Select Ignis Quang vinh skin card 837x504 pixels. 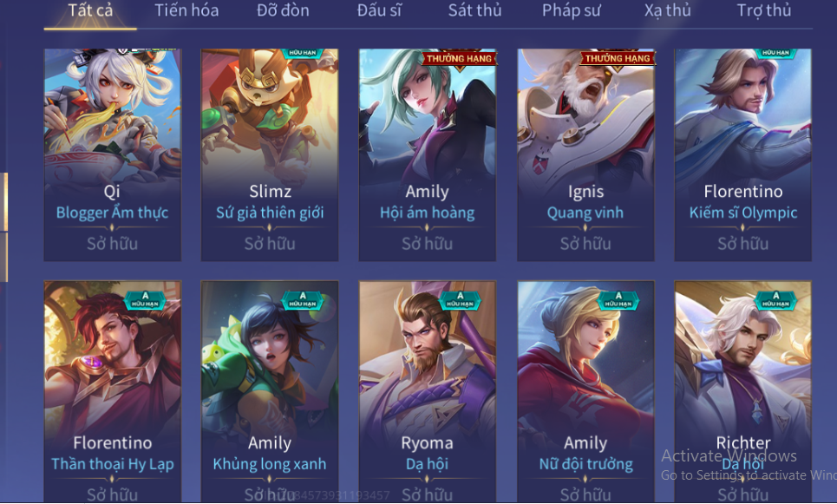pyautogui.click(x=585, y=154)
